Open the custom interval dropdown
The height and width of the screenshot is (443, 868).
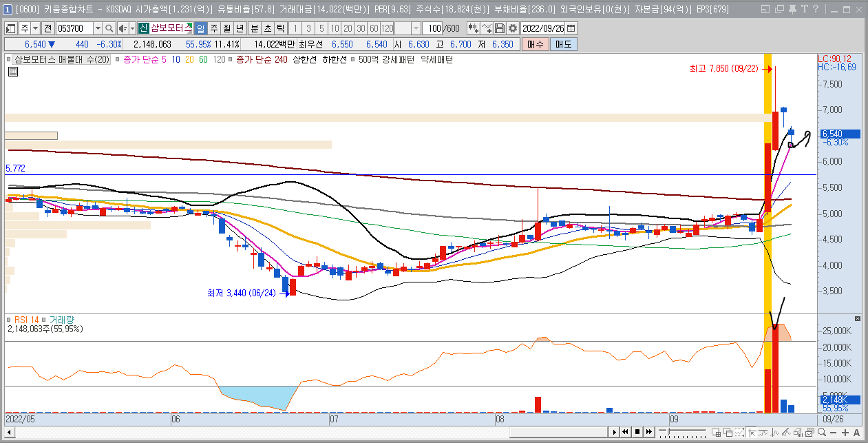click(416, 28)
